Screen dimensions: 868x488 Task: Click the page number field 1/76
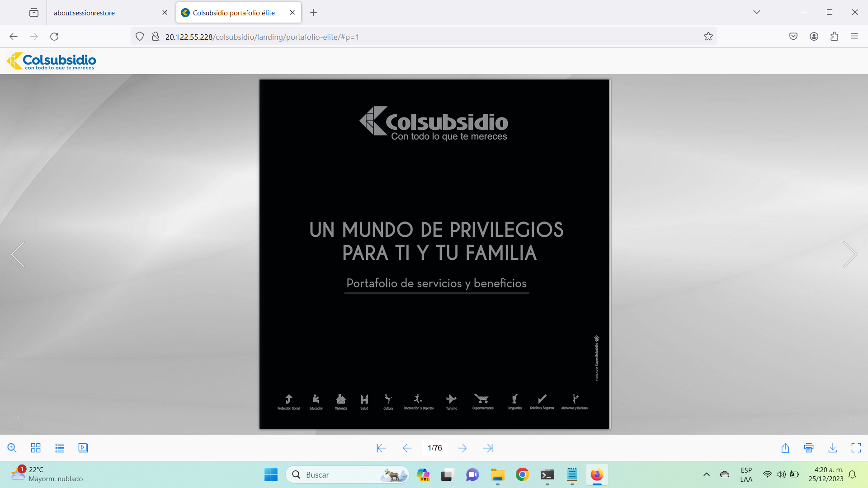(435, 448)
